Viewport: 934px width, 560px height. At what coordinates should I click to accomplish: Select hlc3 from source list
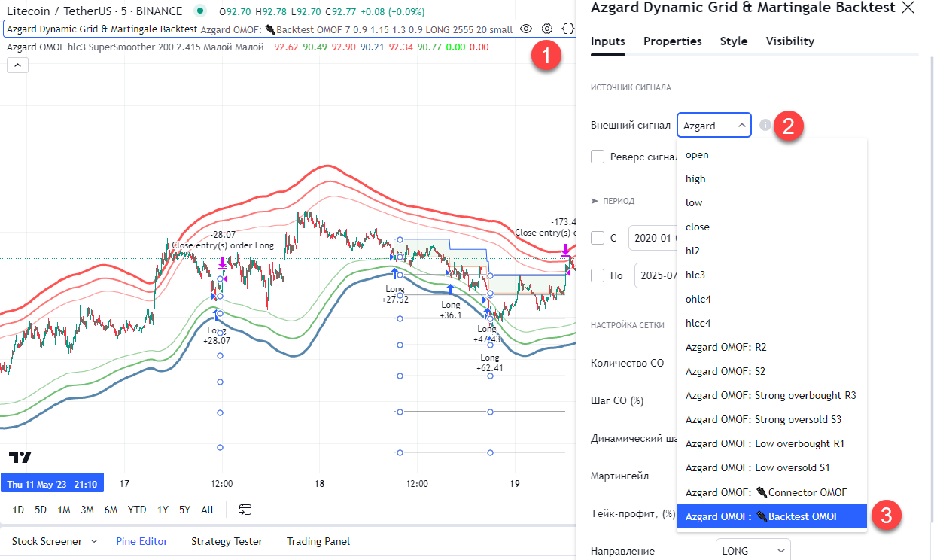point(772,275)
